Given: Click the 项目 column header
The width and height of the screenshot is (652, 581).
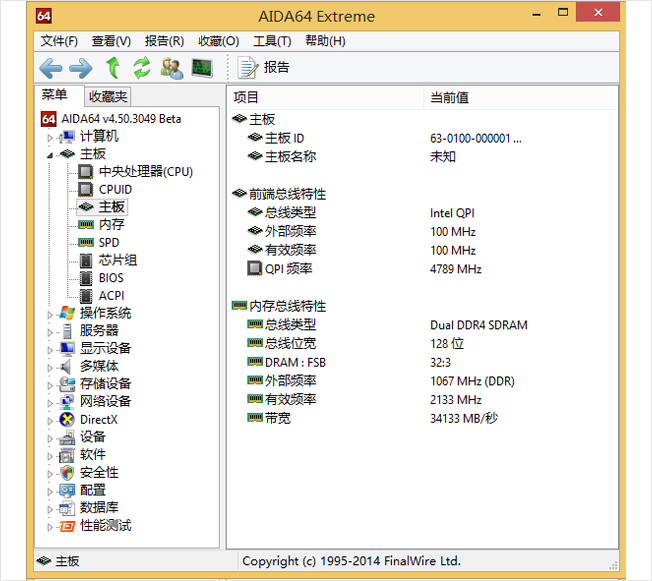Looking at the screenshot, I should [x=325, y=98].
